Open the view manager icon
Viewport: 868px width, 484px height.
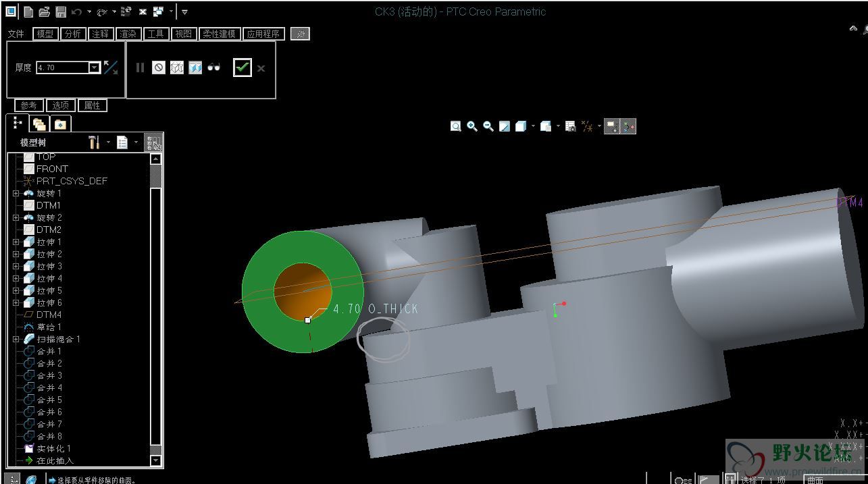pyautogui.click(x=571, y=126)
